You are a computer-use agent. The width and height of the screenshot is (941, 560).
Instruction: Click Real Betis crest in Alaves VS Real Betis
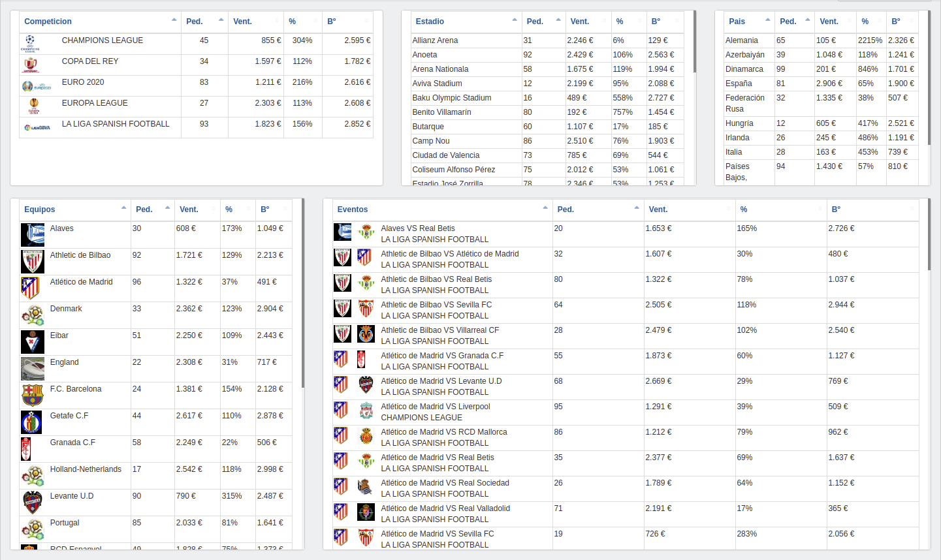366,232
